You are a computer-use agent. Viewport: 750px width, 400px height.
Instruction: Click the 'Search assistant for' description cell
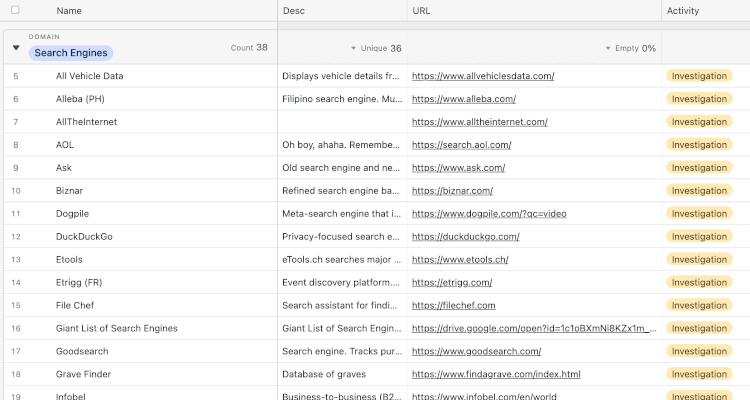[342, 305]
